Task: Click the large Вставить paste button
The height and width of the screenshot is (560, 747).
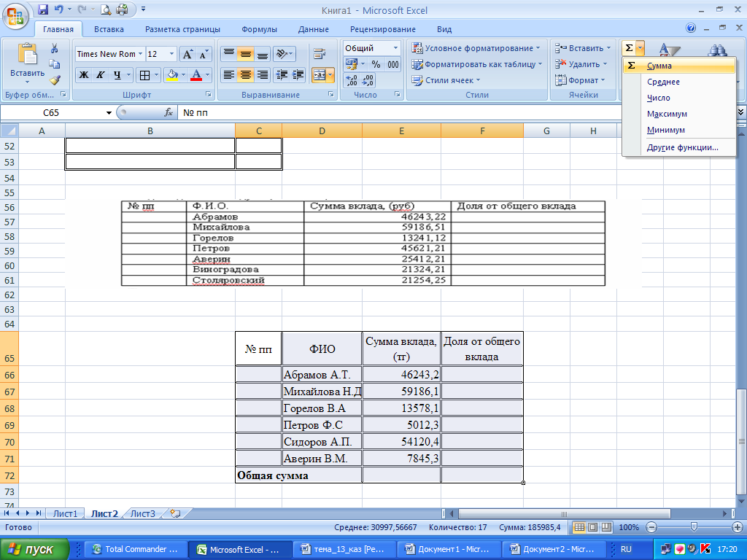Action: 28,63
